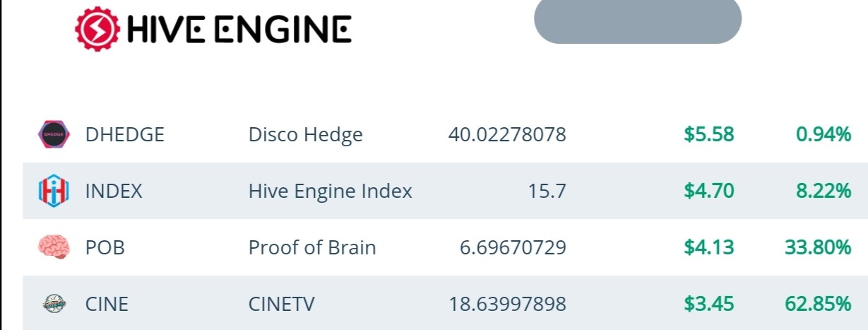The height and width of the screenshot is (330, 868).
Task: Select the POB pink brain icon
Action: click(x=54, y=247)
